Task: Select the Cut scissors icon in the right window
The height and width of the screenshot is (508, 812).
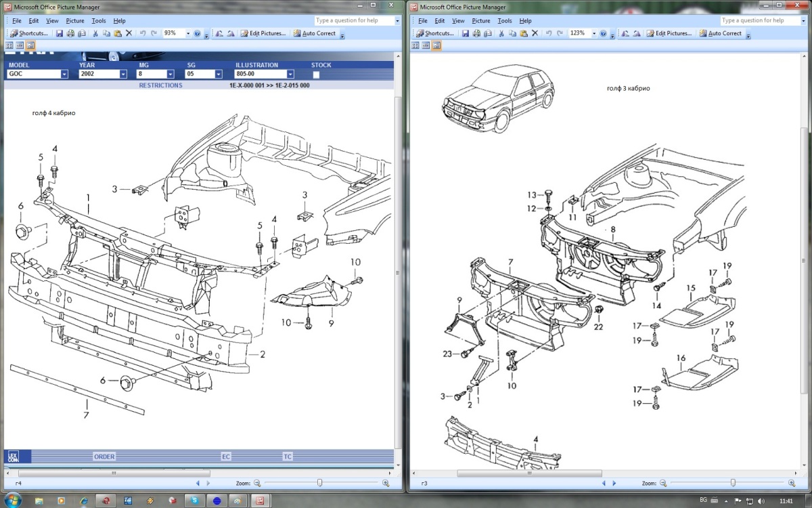Action: [501, 33]
